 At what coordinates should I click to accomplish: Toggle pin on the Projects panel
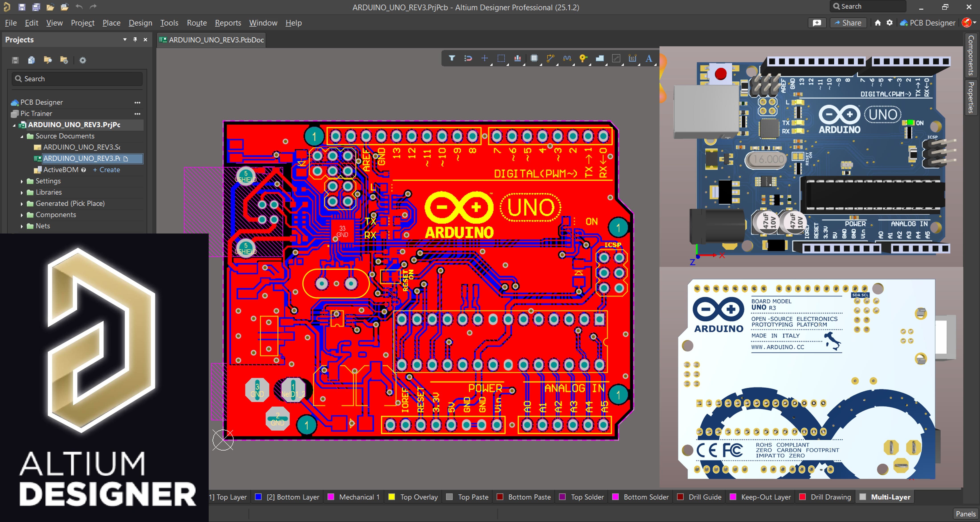135,40
